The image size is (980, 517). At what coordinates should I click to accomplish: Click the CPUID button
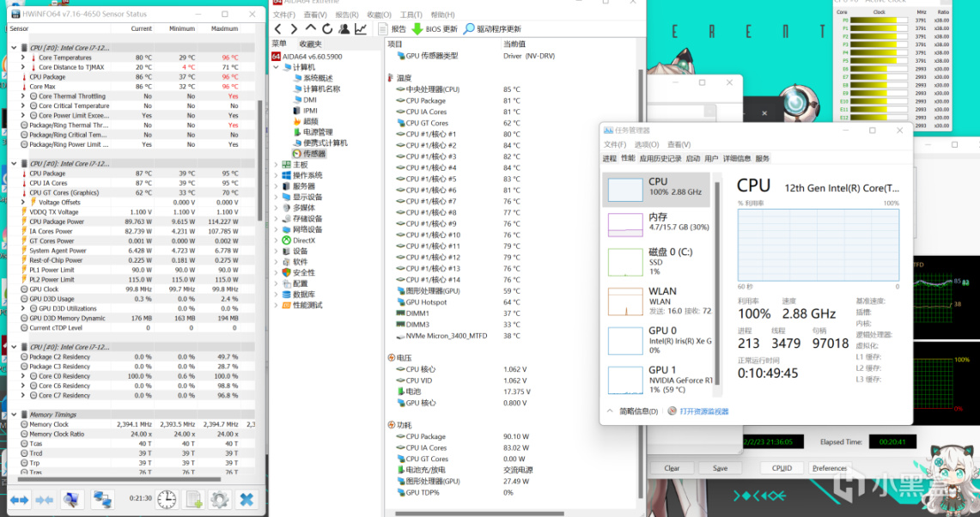[x=782, y=467]
